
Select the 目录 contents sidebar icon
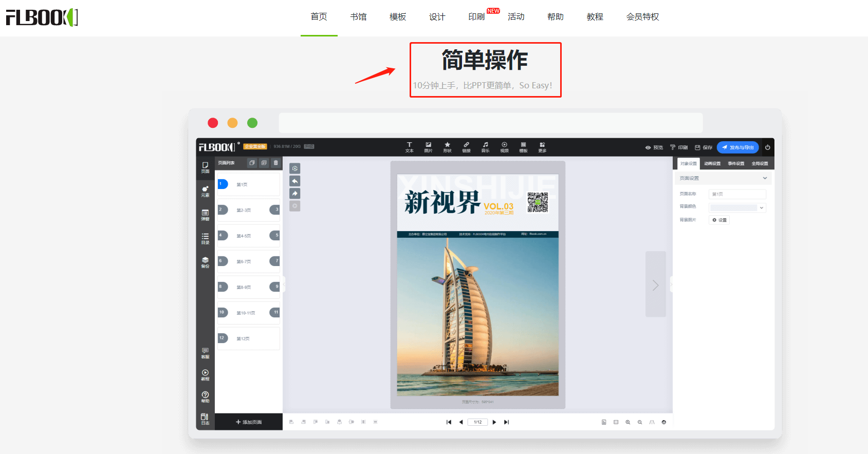(x=205, y=239)
